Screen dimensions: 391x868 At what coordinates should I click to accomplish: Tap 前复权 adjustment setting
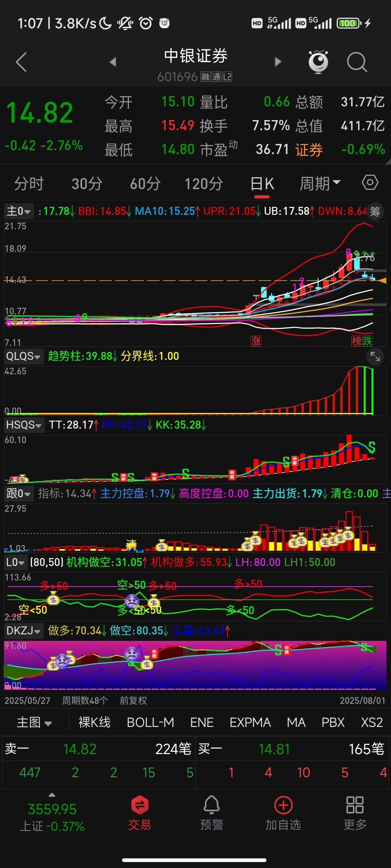click(133, 701)
